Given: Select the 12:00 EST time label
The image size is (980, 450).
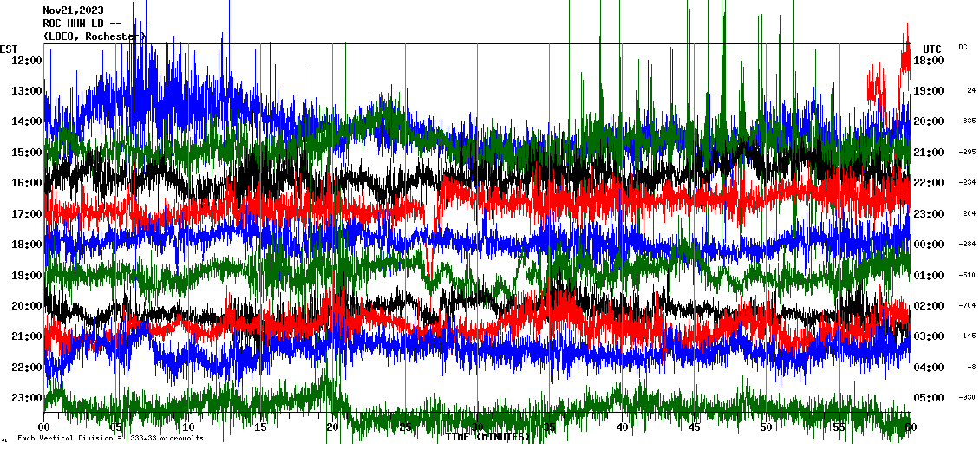Looking at the screenshot, I should (x=28, y=60).
